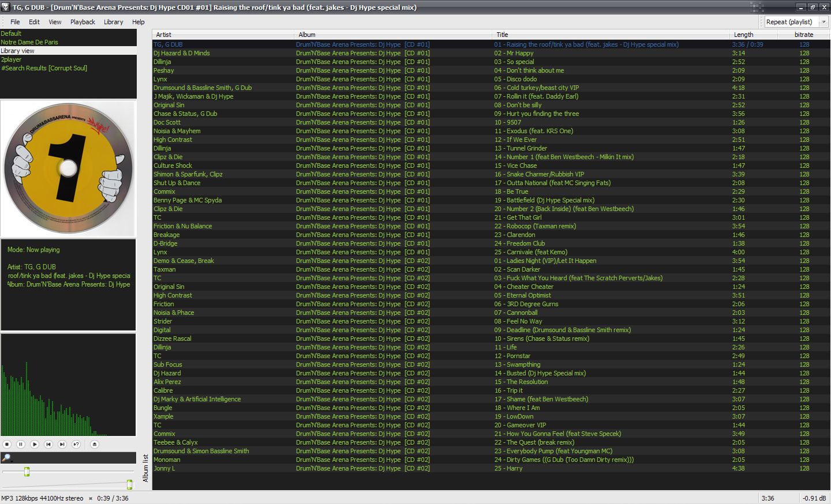Play a random track

76,444
